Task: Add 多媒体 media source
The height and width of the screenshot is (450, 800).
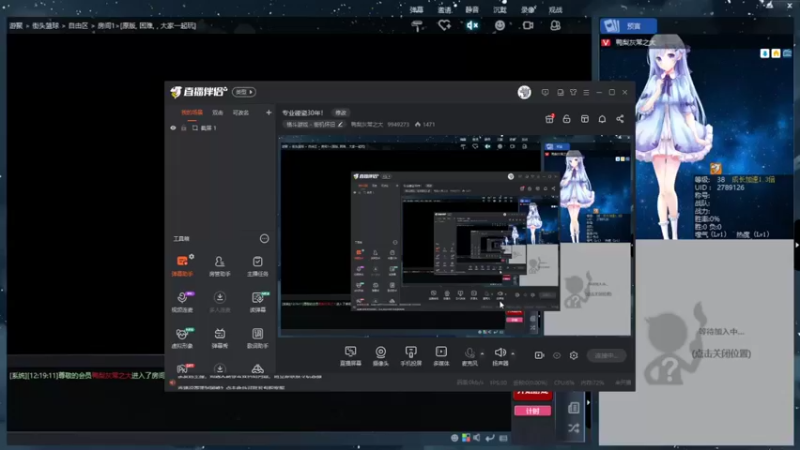Action: [441, 356]
